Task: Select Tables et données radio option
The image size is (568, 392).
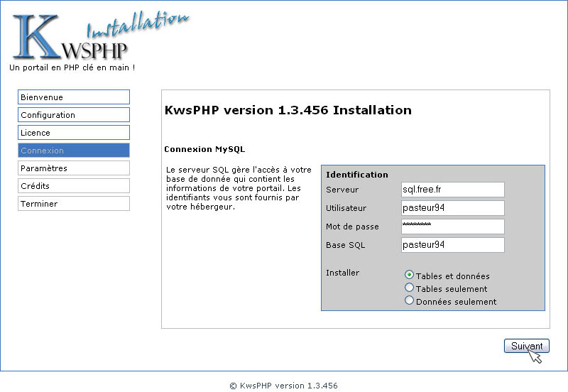Action: 409,275
